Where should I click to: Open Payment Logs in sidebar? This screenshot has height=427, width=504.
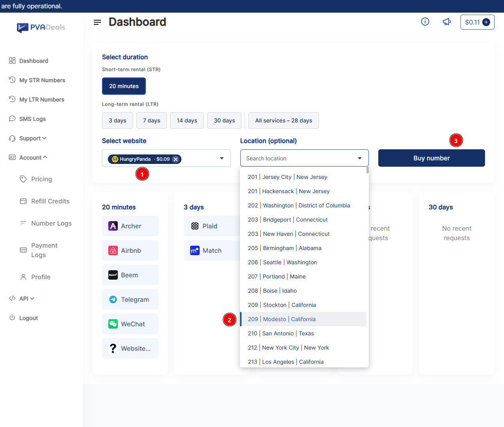pos(39,250)
